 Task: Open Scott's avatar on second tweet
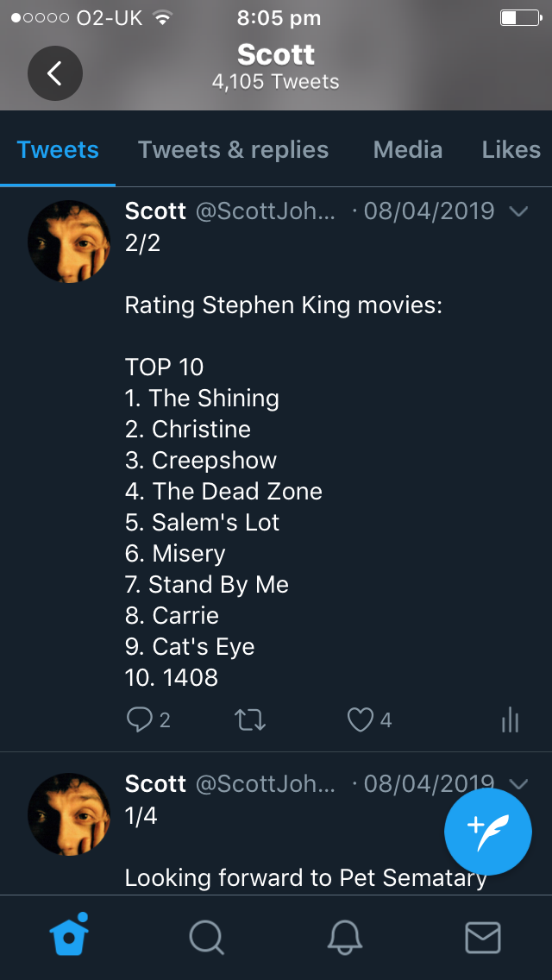coord(69,814)
